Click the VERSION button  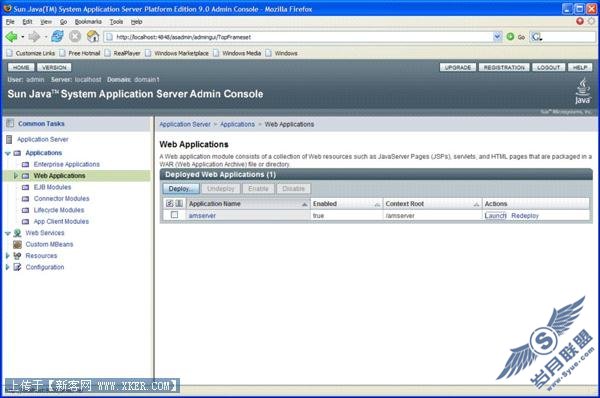[54, 67]
